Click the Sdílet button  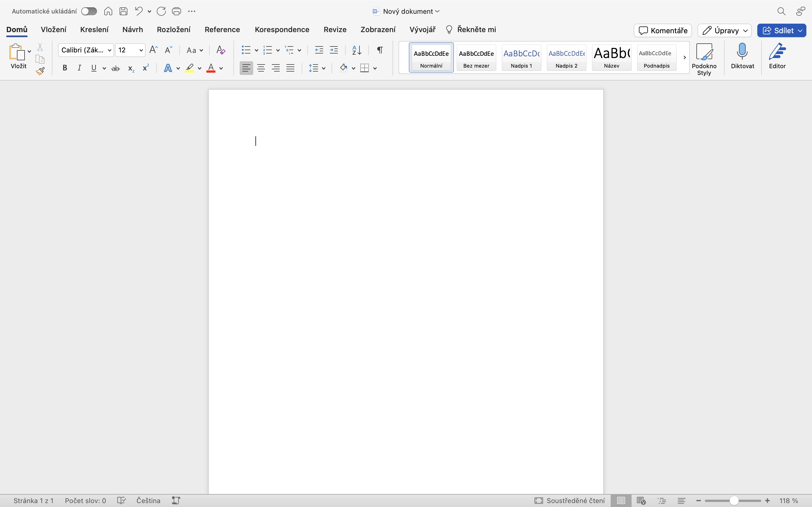[x=782, y=30]
